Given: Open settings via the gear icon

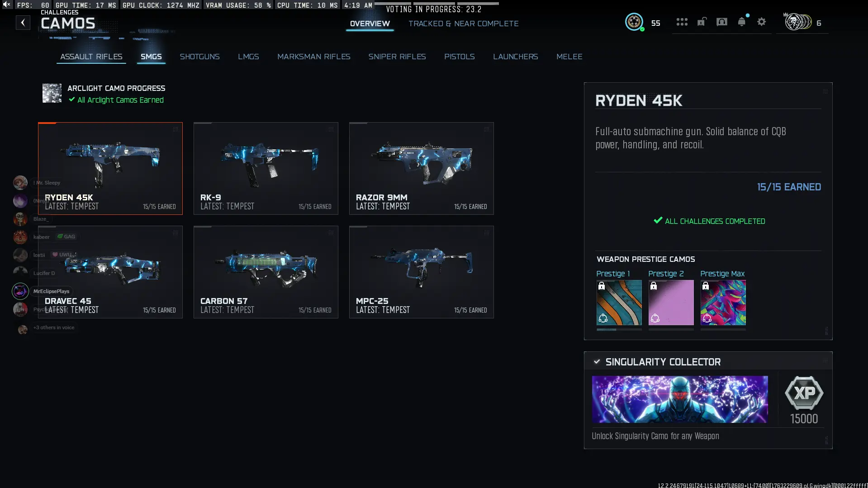Looking at the screenshot, I should [x=762, y=22].
